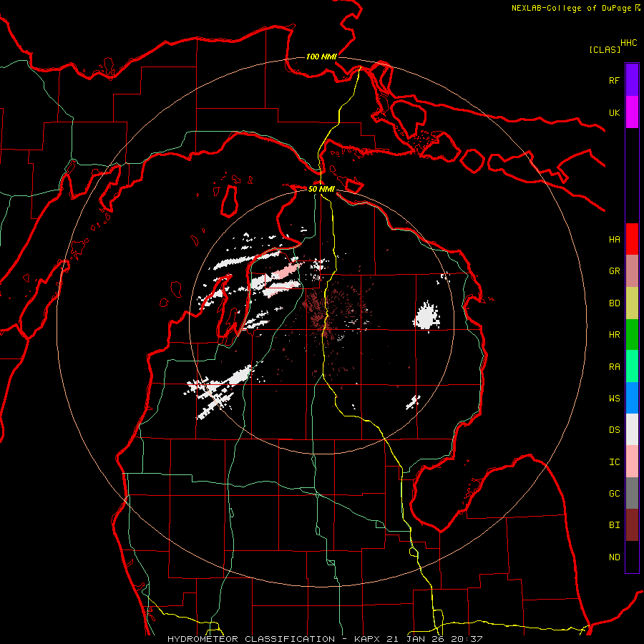Click the UK magenta legend swatch
This screenshot has width=644, height=644.
632,112
